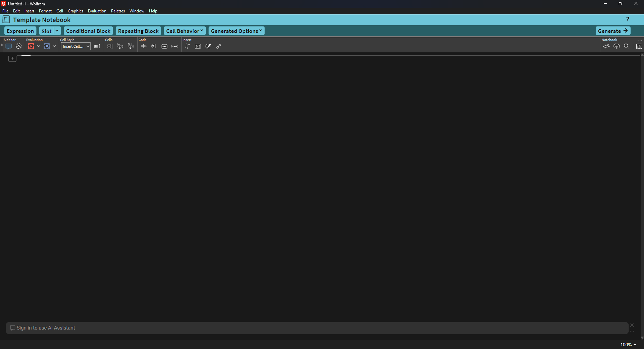Open the Edit menu
This screenshot has width=644, height=349.
coord(16,11)
